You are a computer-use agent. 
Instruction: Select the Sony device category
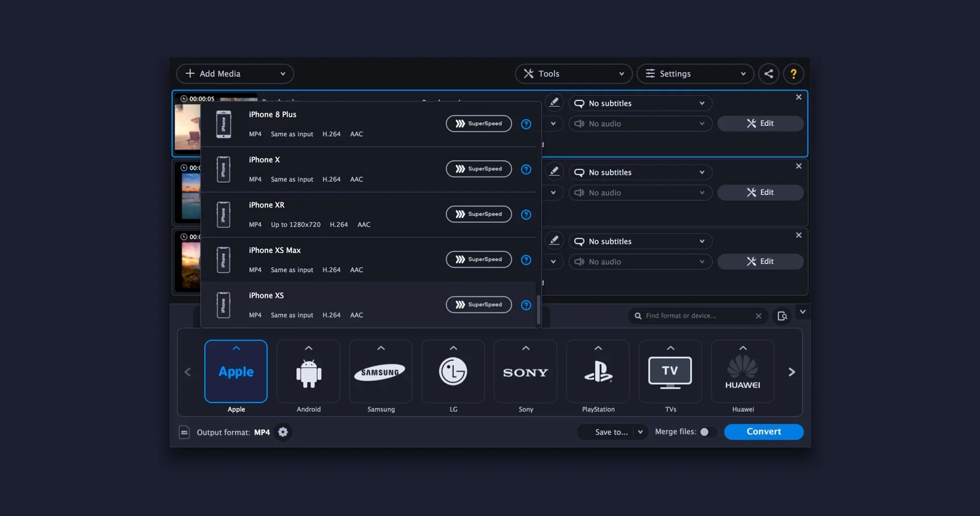click(x=526, y=371)
